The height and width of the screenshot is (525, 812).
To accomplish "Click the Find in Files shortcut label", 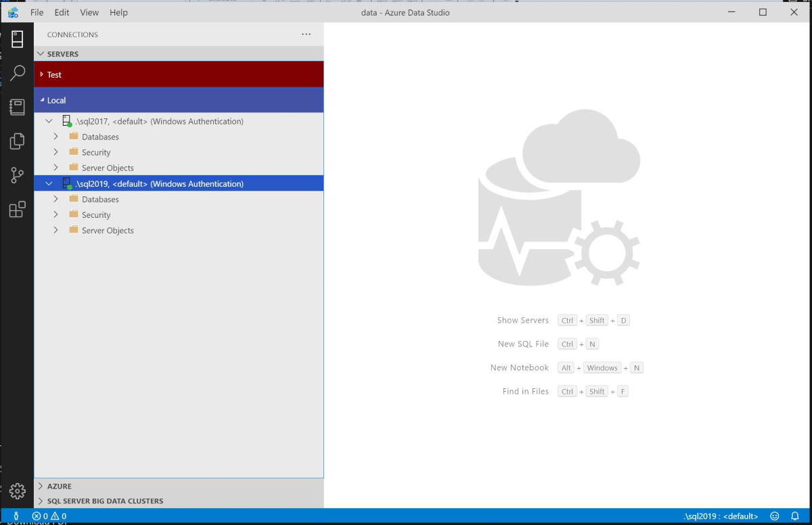I will click(526, 392).
